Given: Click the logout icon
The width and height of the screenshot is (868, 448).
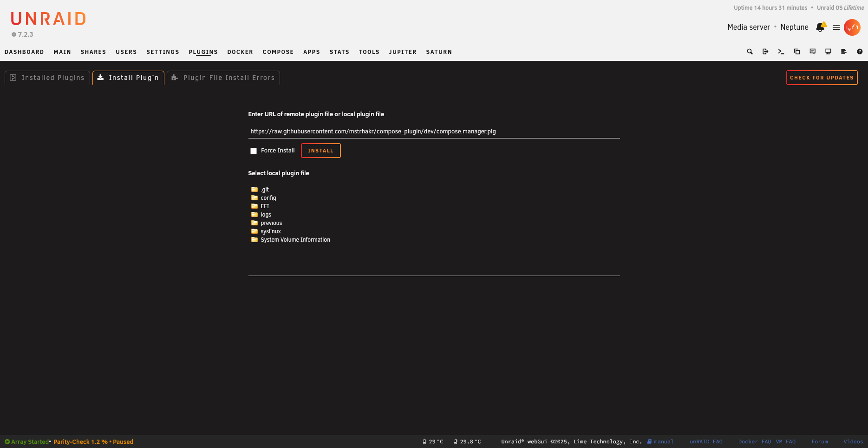Looking at the screenshot, I should click(765, 52).
